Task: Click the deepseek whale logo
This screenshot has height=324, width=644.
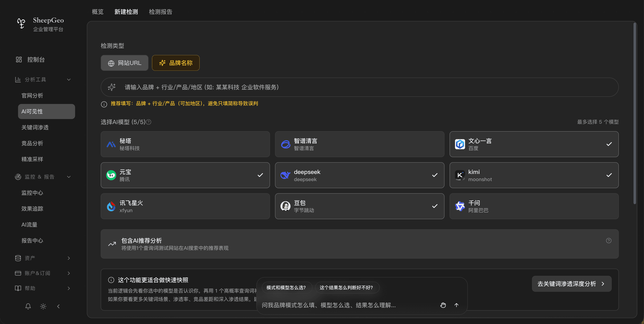Action: click(285, 175)
